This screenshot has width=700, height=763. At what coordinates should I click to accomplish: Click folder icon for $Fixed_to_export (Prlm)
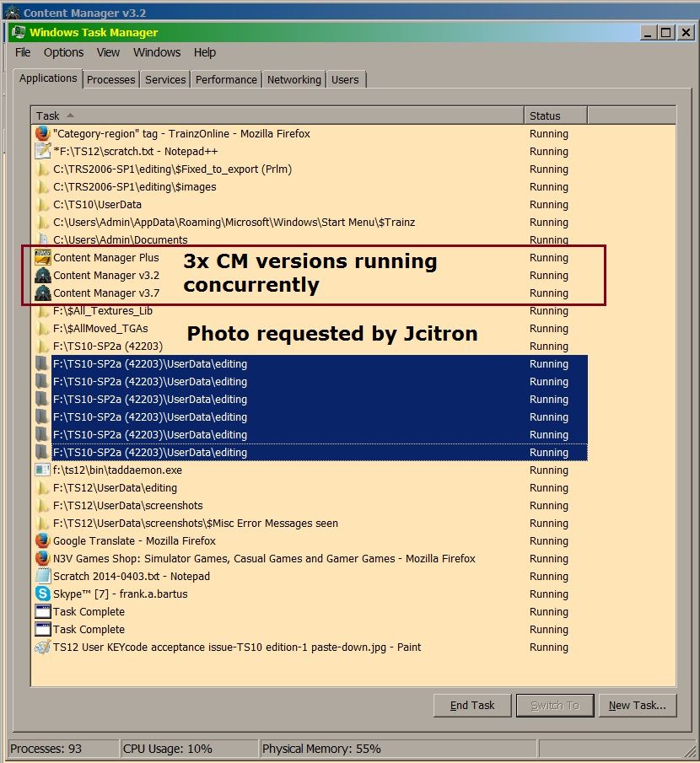(x=43, y=169)
